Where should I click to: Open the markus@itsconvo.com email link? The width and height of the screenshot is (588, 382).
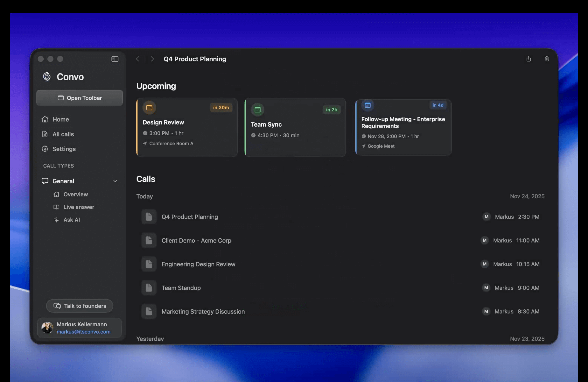click(83, 332)
